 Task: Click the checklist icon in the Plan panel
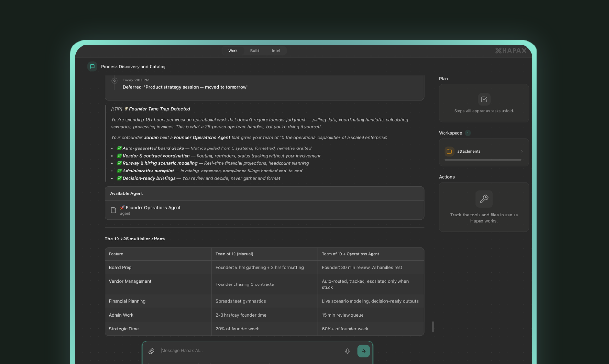484,99
